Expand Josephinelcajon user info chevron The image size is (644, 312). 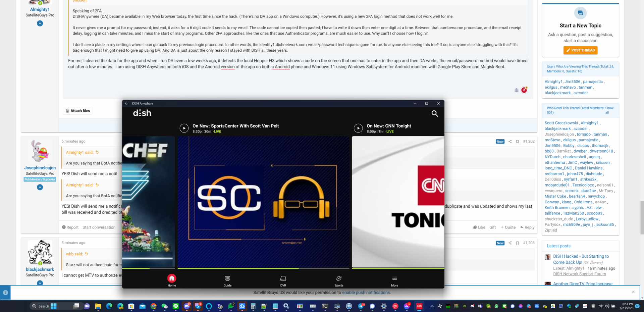pyautogui.click(x=40, y=187)
